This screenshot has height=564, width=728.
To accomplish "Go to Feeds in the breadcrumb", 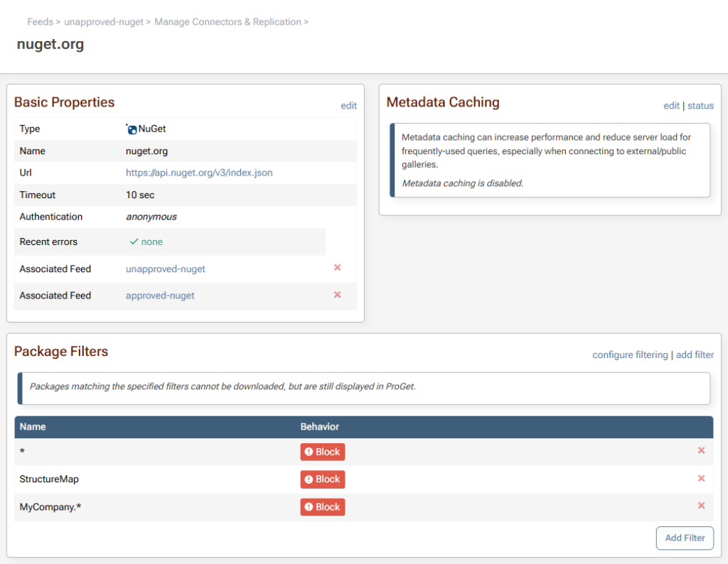I will [x=40, y=22].
